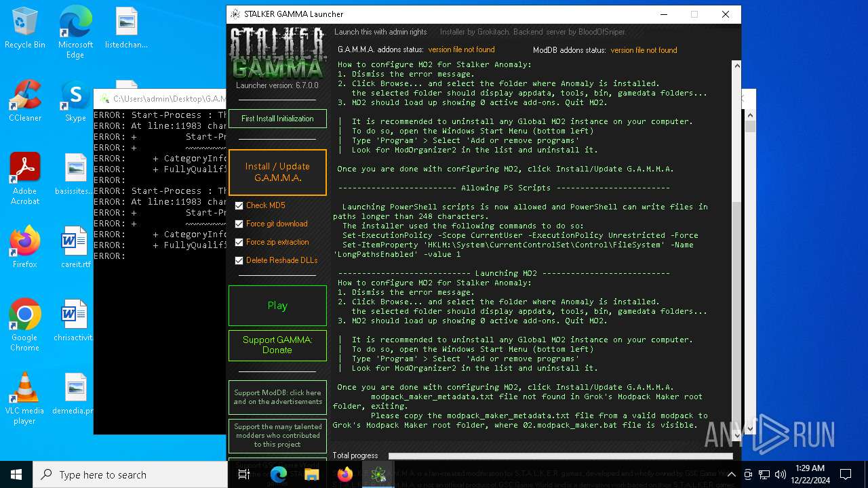The image size is (868, 488).
Task: Open VLC media player shortcut
Action: point(24,399)
